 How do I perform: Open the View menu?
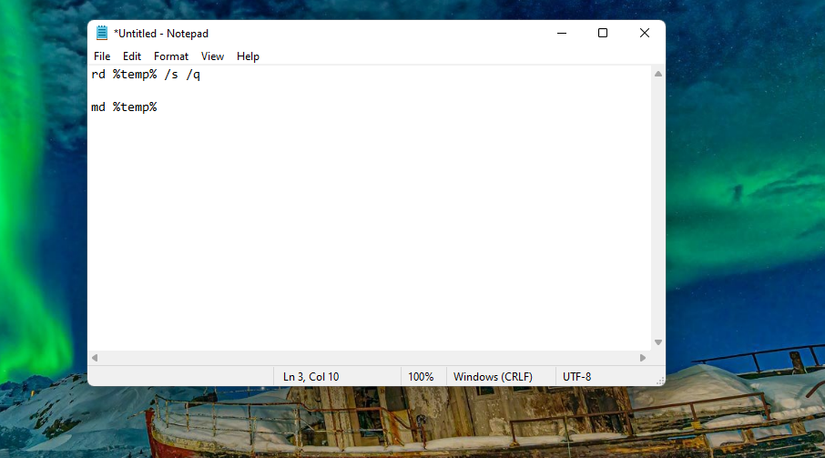[x=212, y=56]
